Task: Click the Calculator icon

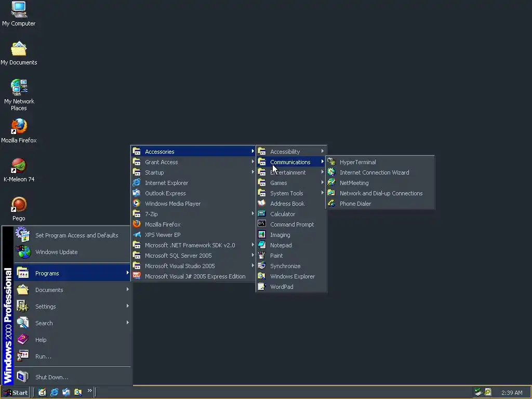Action: 262,214
